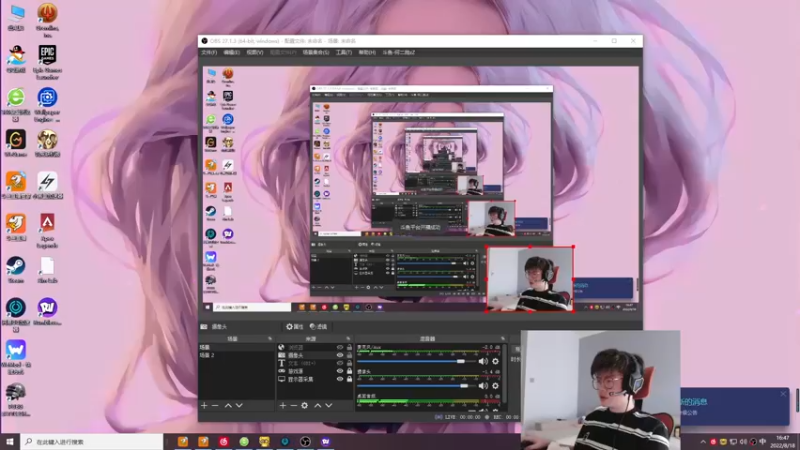Pop out the 场景 scenes dock
This screenshot has height=450, width=800.
pos(270,339)
